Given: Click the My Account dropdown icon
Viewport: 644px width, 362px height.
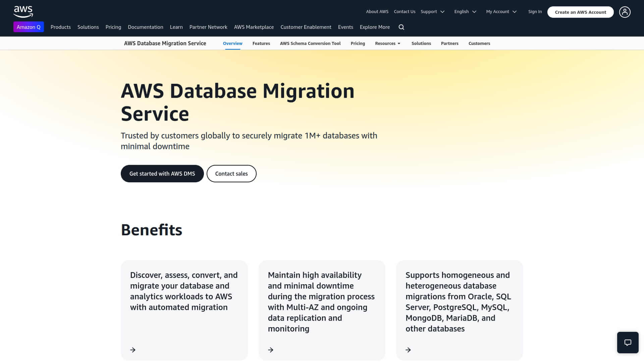Looking at the screenshot, I should [515, 11].
